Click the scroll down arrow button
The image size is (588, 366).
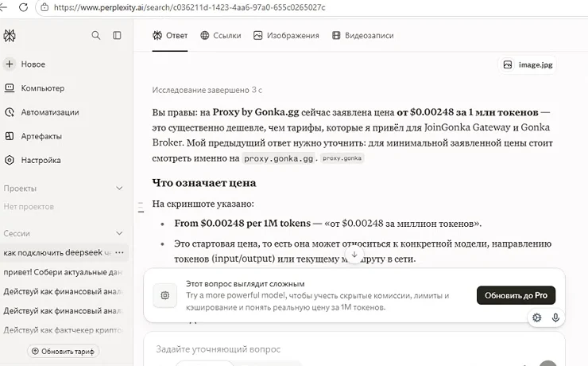click(354, 255)
